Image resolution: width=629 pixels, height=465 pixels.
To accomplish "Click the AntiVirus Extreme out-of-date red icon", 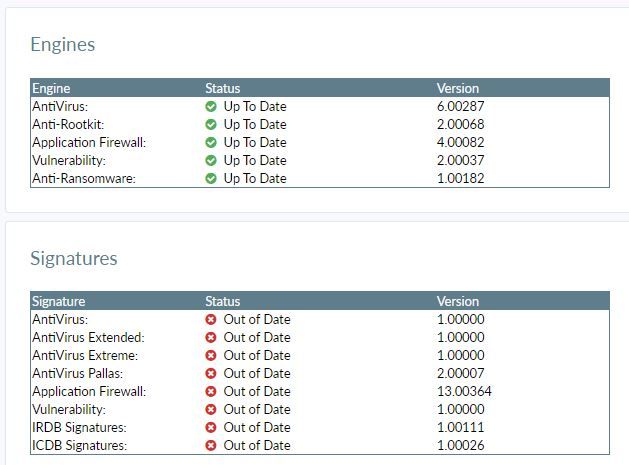I will pos(211,355).
